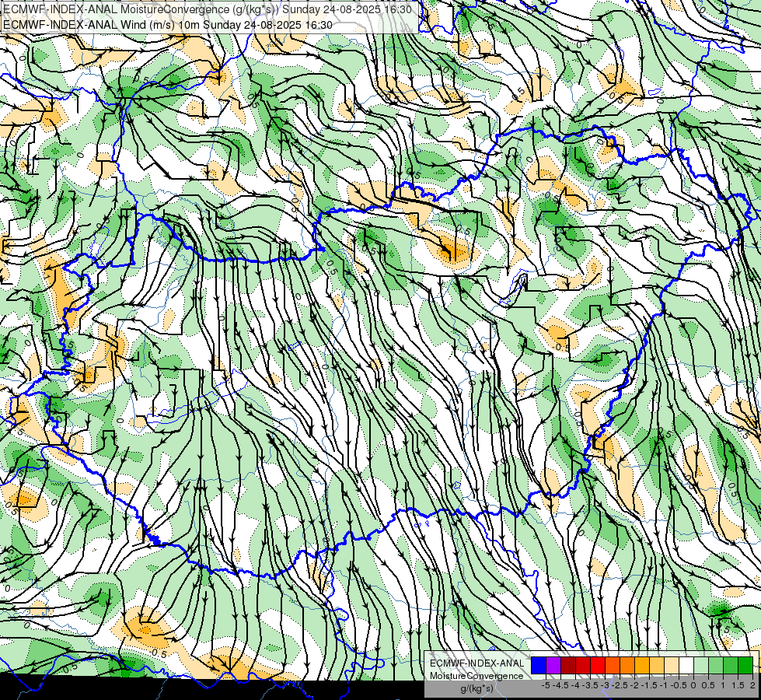Select the white legend swatch
This screenshot has width=761, height=700.
[686, 666]
